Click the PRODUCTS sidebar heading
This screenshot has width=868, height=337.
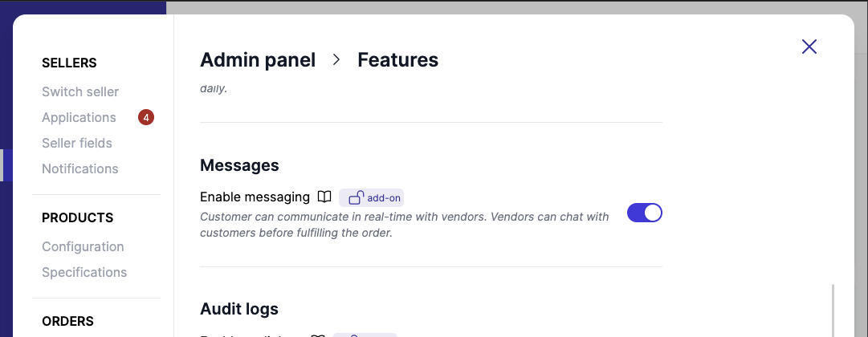(x=78, y=217)
